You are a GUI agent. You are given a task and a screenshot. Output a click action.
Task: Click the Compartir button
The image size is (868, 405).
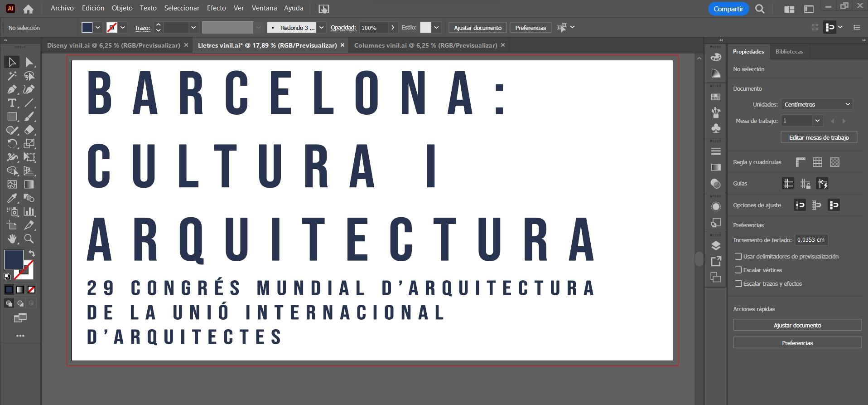[x=728, y=9]
